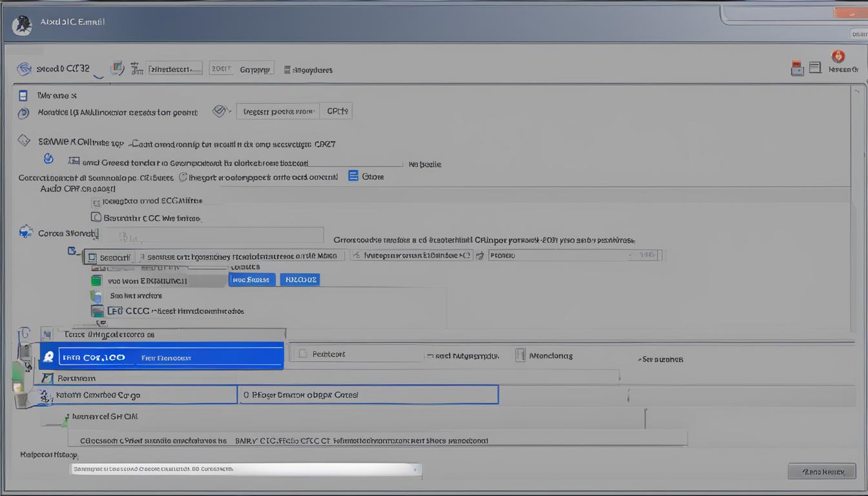Open the dropdown under 'Hapecrt Hsbop'

click(245, 470)
